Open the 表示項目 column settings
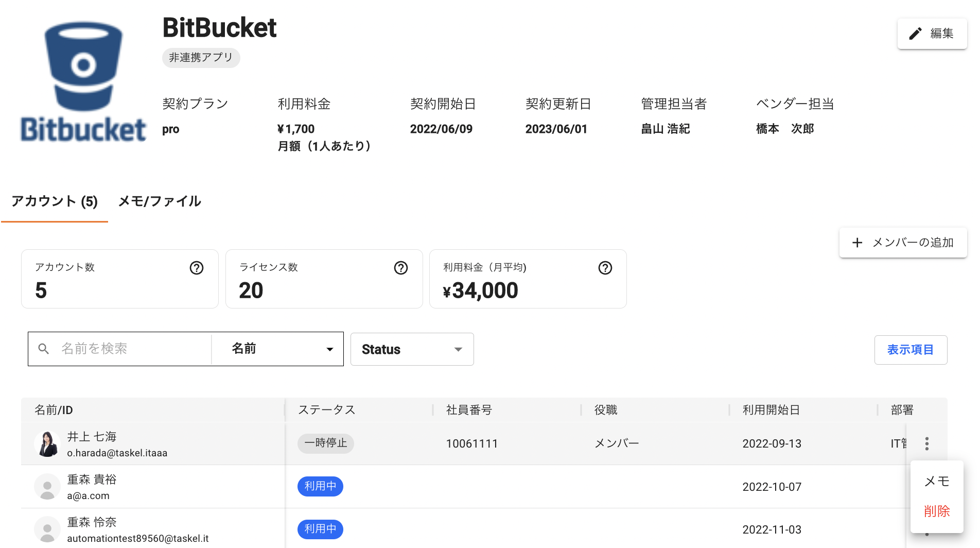 tap(910, 350)
